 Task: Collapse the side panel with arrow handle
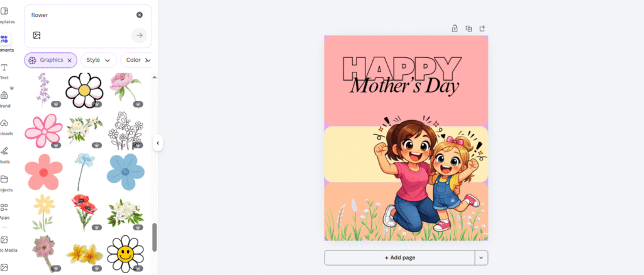tap(158, 143)
